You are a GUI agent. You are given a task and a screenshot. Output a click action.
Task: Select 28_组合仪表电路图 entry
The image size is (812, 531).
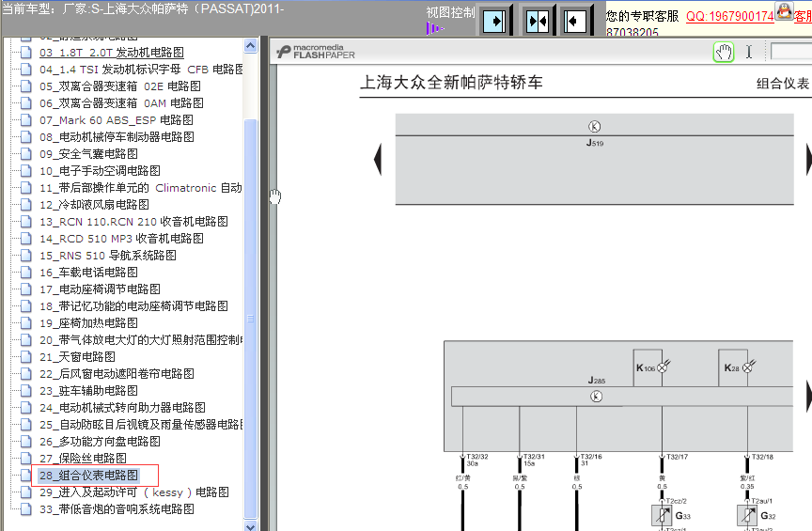(88, 476)
